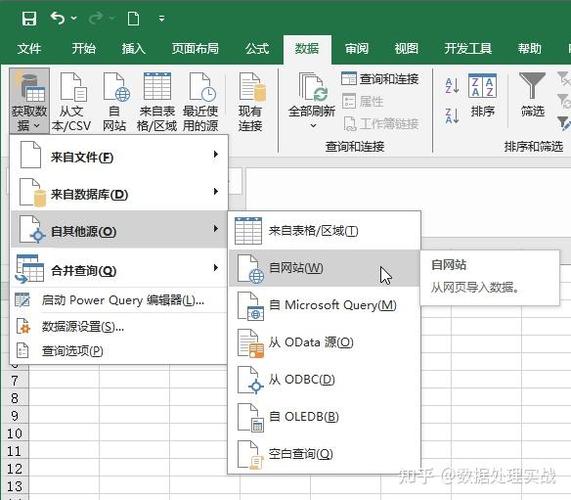
Task: Switch to the 帮助 tab
Action: (x=530, y=48)
